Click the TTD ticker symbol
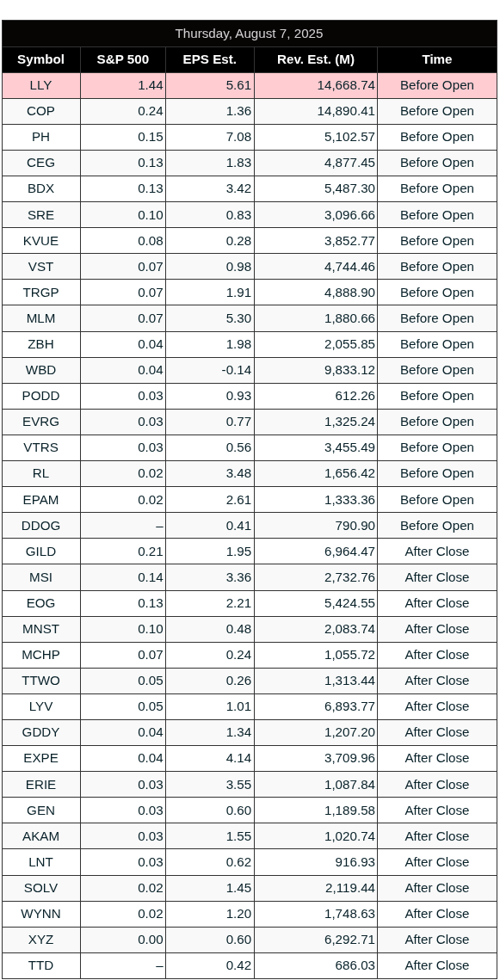This screenshot has width=500, height=980. (40, 965)
